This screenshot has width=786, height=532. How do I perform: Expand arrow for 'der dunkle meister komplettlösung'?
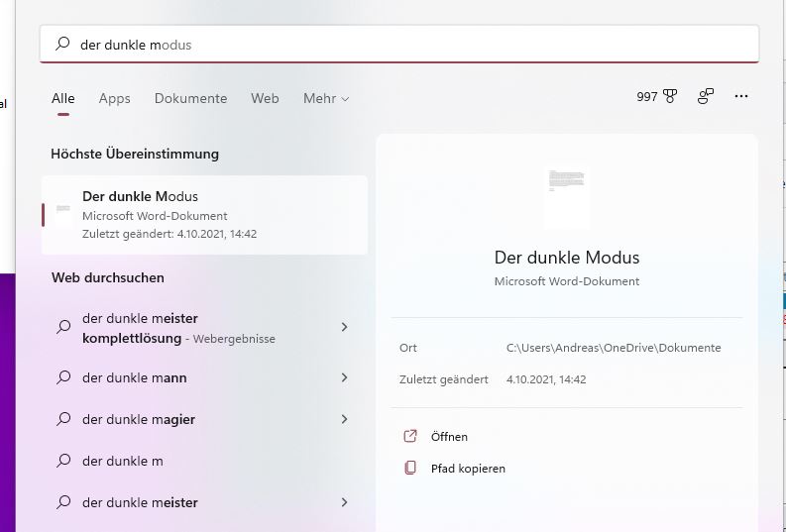[344, 327]
